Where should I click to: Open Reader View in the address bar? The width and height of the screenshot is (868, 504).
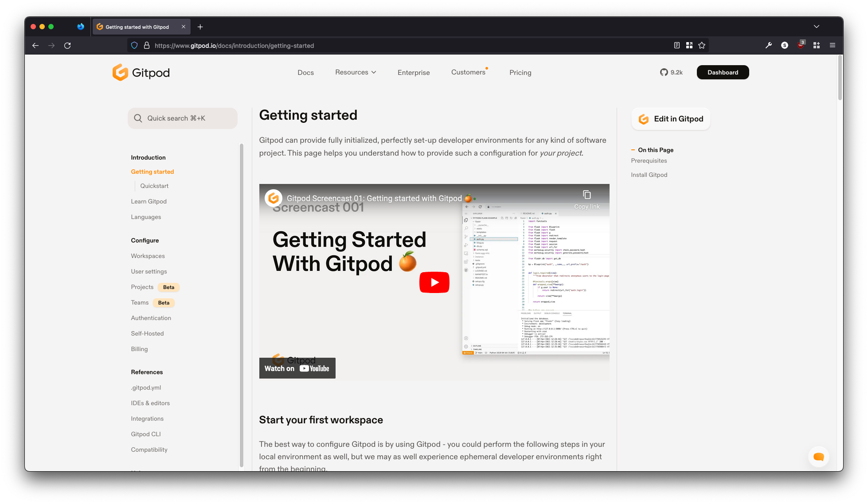(676, 45)
